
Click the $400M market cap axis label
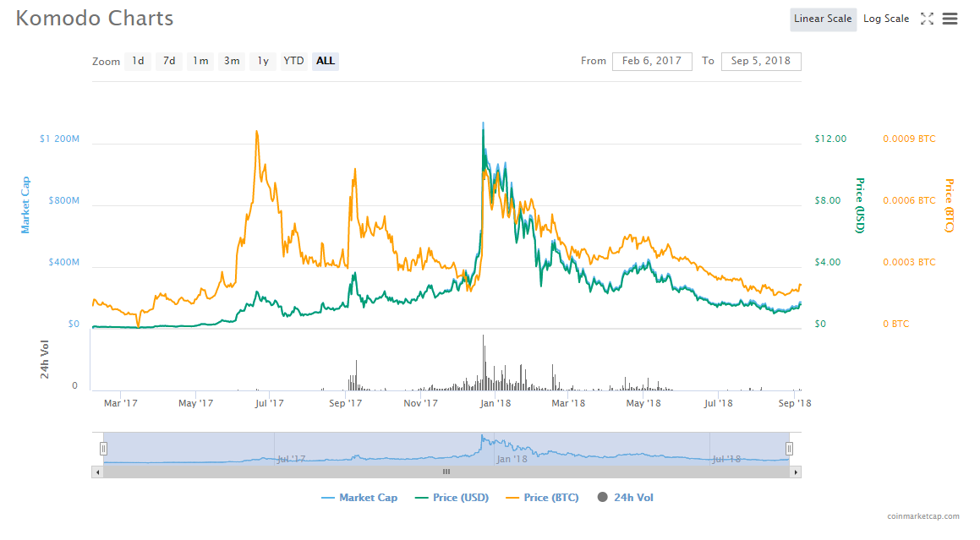point(63,263)
